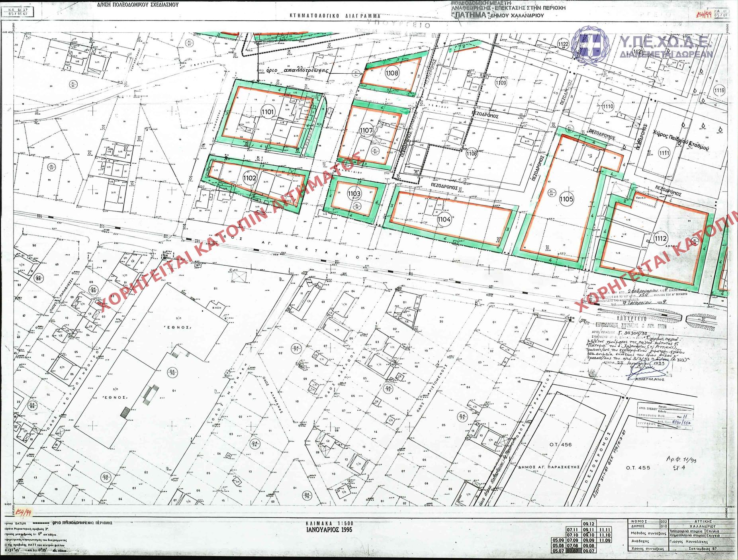Click the circled 1107 block number
This screenshot has height=560, width=738.
tap(366, 130)
